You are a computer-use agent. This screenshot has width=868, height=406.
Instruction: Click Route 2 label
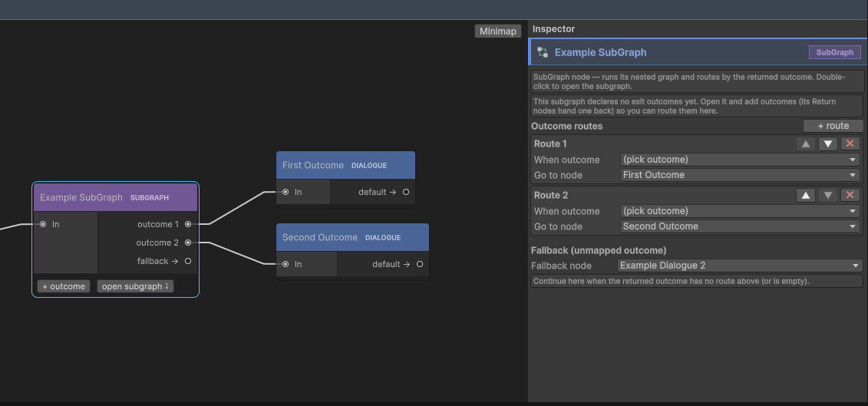551,195
